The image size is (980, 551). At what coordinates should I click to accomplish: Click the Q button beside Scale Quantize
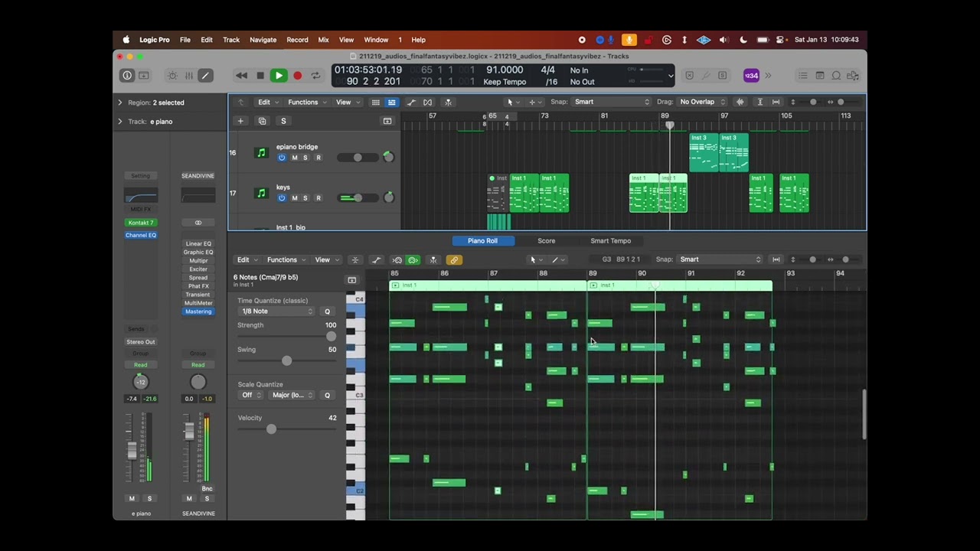point(327,395)
